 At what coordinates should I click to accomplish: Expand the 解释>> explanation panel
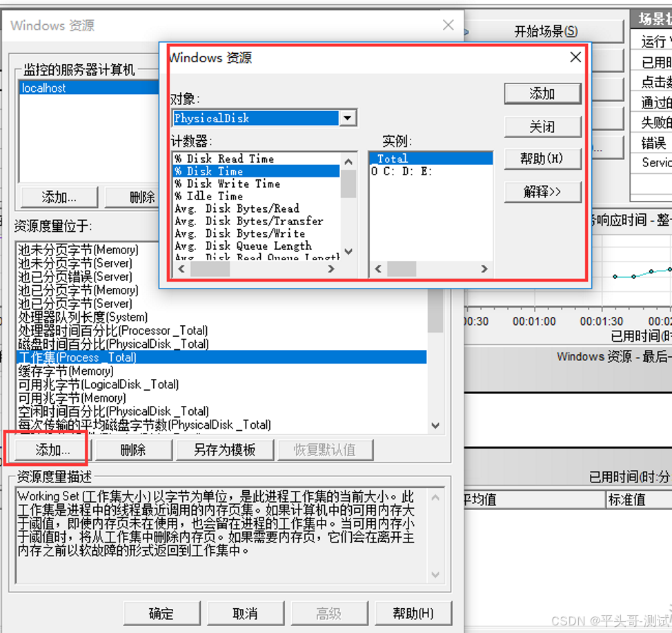coord(542,192)
